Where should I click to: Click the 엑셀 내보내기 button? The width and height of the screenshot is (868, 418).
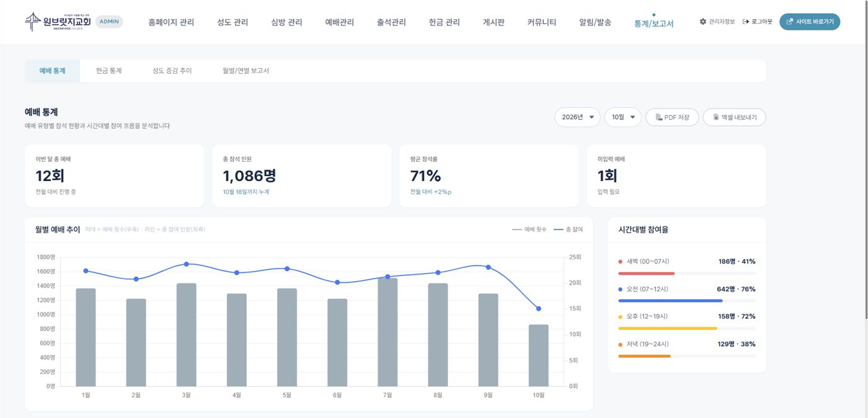(734, 117)
